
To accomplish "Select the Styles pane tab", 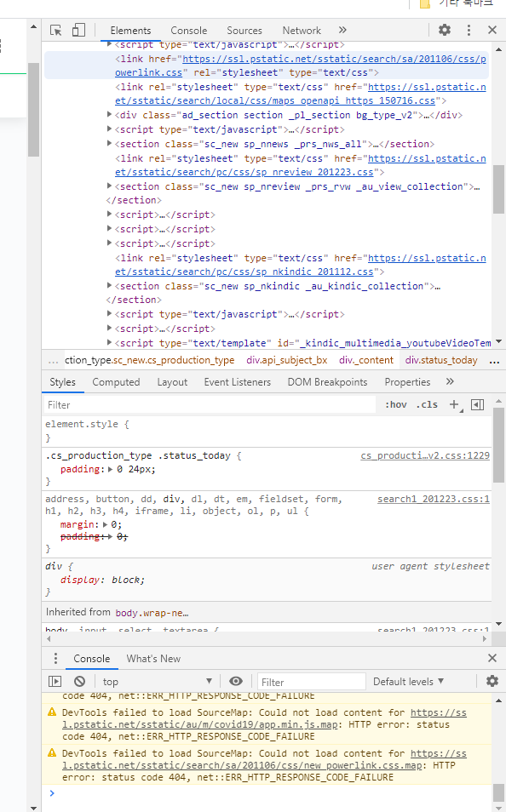I will [63, 382].
